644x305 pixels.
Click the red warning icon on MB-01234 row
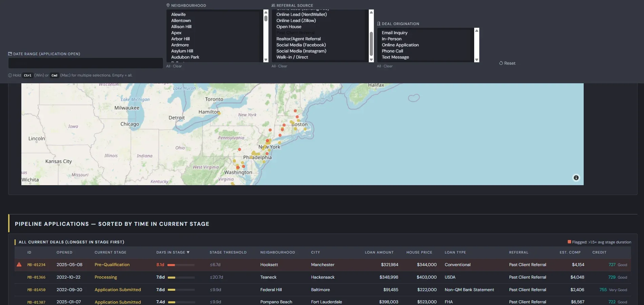[19, 264]
